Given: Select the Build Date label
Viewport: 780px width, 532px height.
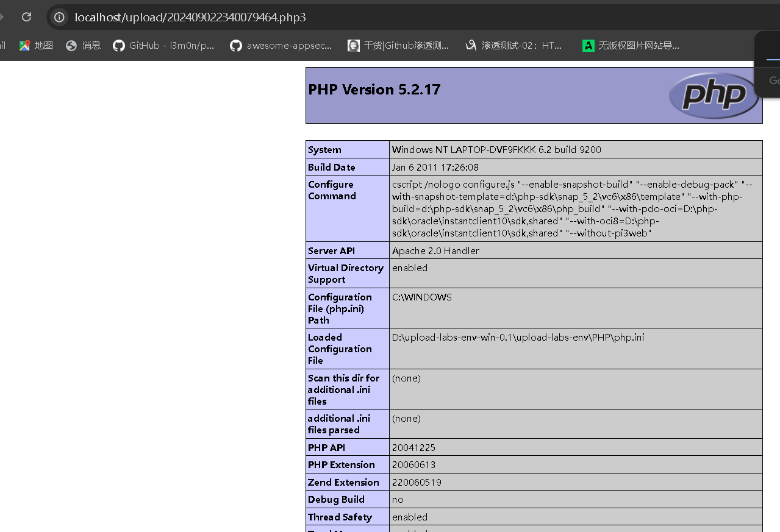Looking at the screenshot, I should (331, 167).
